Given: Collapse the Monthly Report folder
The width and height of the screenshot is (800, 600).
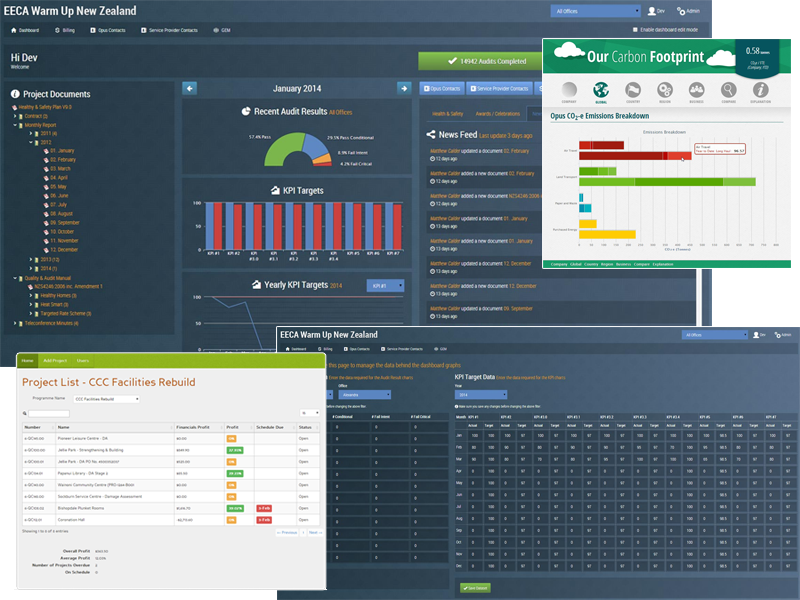Looking at the screenshot, I should [15, 125].
